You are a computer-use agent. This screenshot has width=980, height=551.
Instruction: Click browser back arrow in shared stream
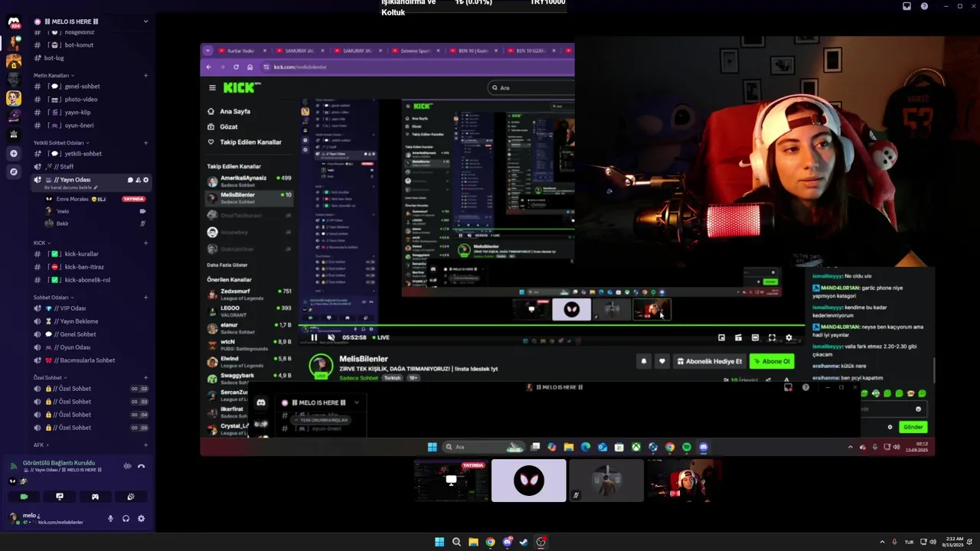pos(210,67)
